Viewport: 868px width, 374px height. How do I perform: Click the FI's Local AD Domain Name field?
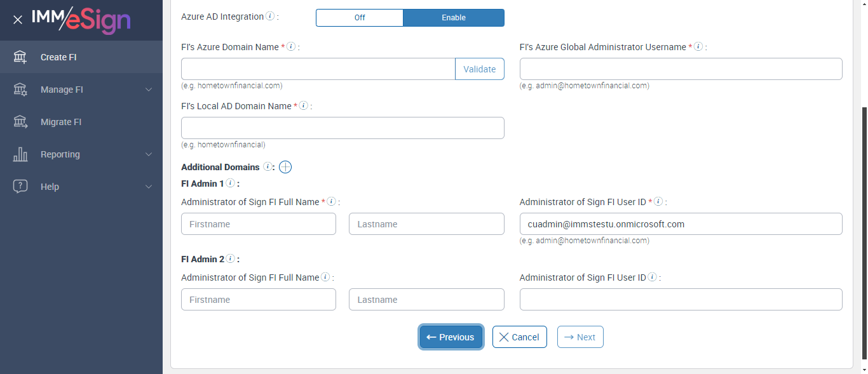pyautogui.click(x=342, y=128)
